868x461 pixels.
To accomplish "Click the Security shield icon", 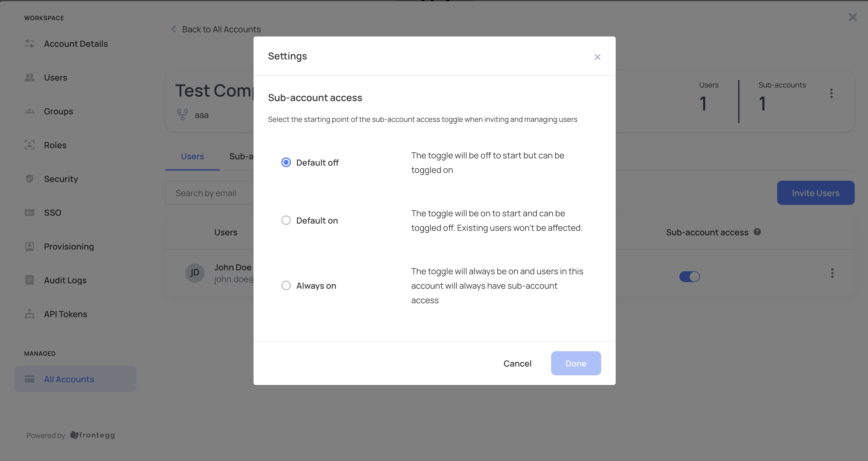I will coord(29,179).
